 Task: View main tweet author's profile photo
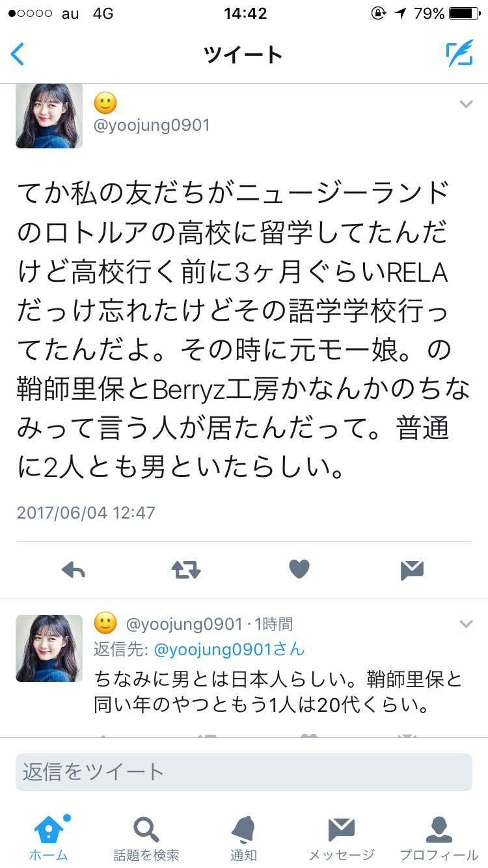pos(49,116)
